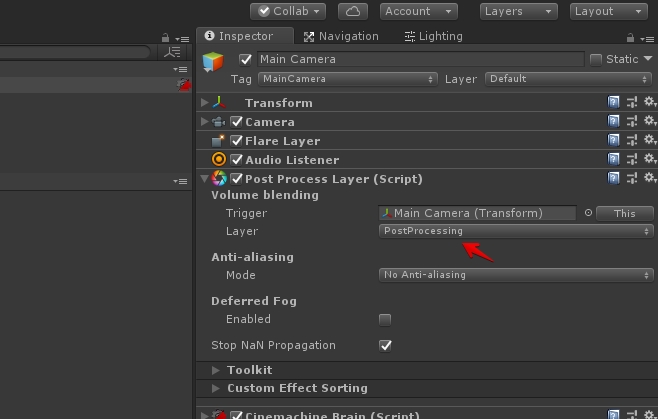Click the hierarchy search filter icon
The width and height of the screenshot is (658, 419).
tap(172, 52)
